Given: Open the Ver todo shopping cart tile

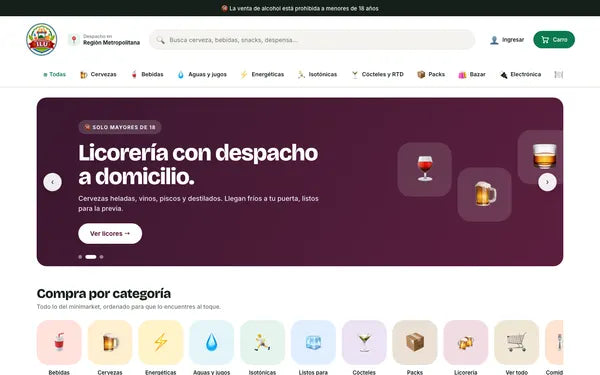Looking at the screenshot, I should 517,342.
